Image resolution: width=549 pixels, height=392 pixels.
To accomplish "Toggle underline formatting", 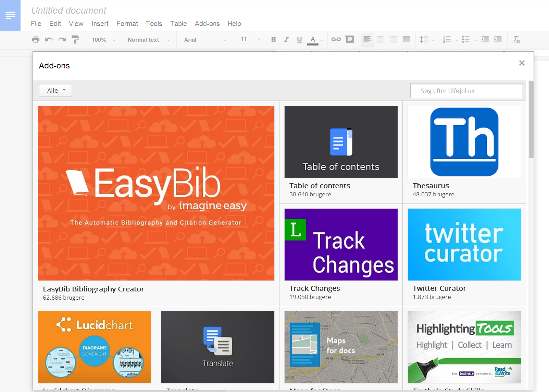I will (x=299, y=40).
